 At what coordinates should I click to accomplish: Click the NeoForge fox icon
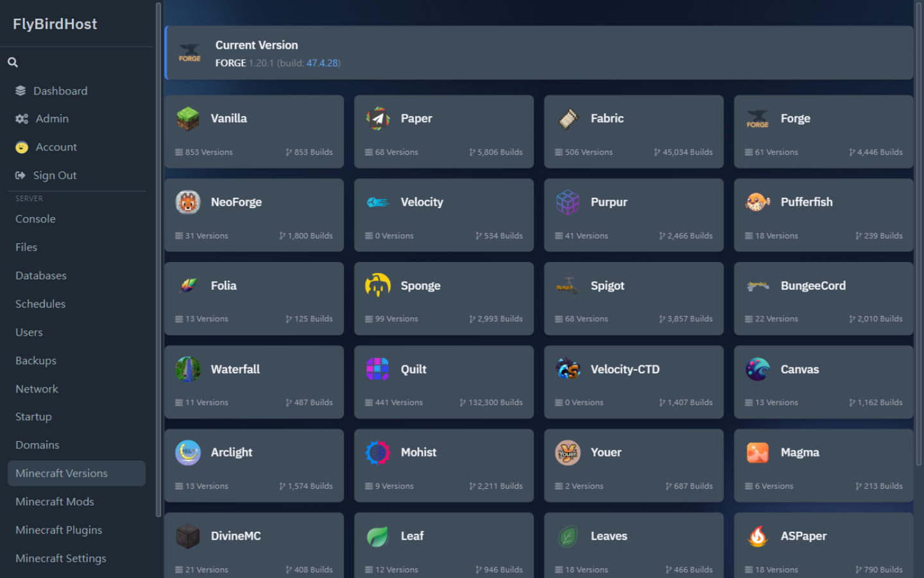point(188,202)
